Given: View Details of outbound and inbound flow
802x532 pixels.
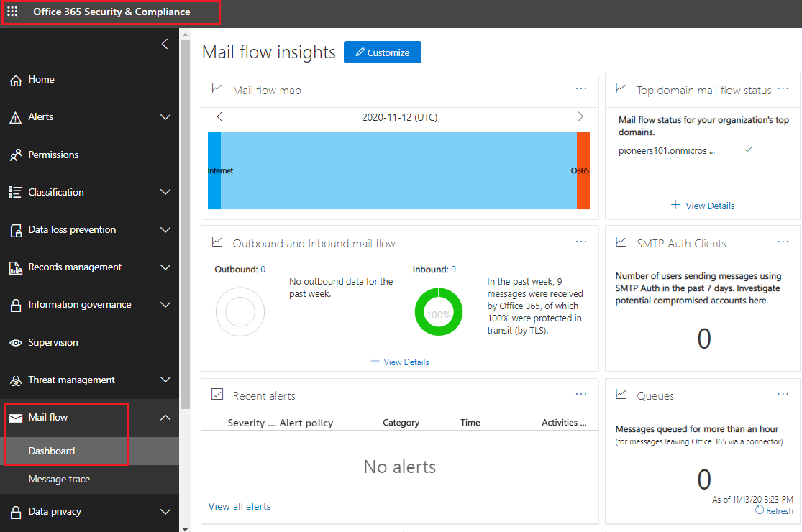Looking at the screenshot, I should (x=399, y=362).
